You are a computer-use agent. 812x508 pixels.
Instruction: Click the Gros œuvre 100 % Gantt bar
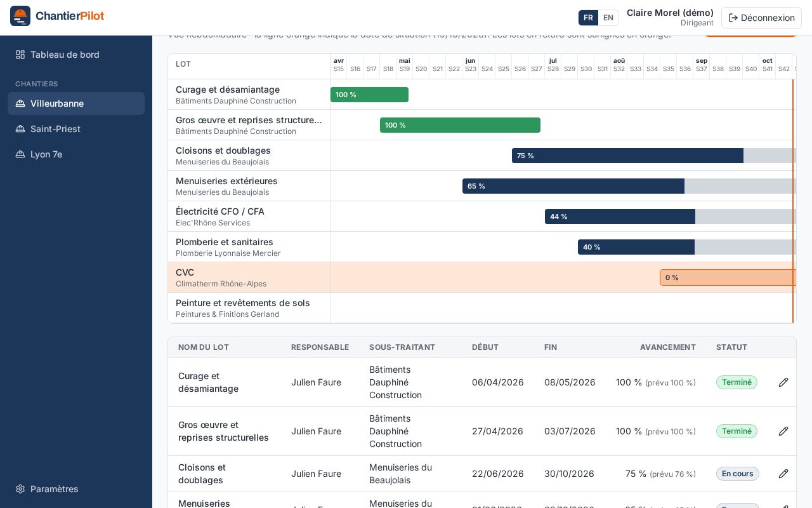pos(460,125)
